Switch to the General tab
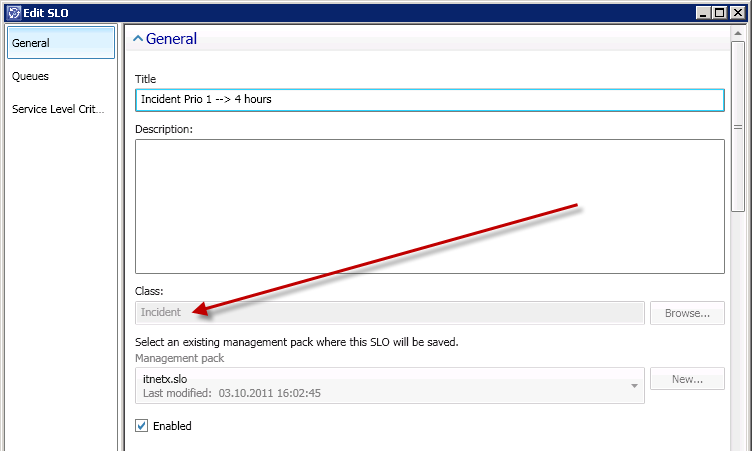This screenshot has width=752, height=451. (61, 43)
